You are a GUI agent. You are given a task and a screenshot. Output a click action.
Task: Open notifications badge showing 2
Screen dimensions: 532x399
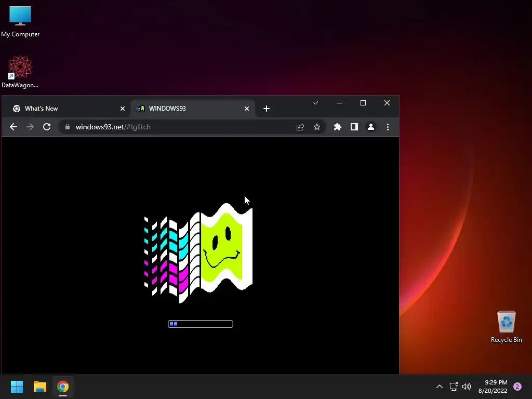517,387
